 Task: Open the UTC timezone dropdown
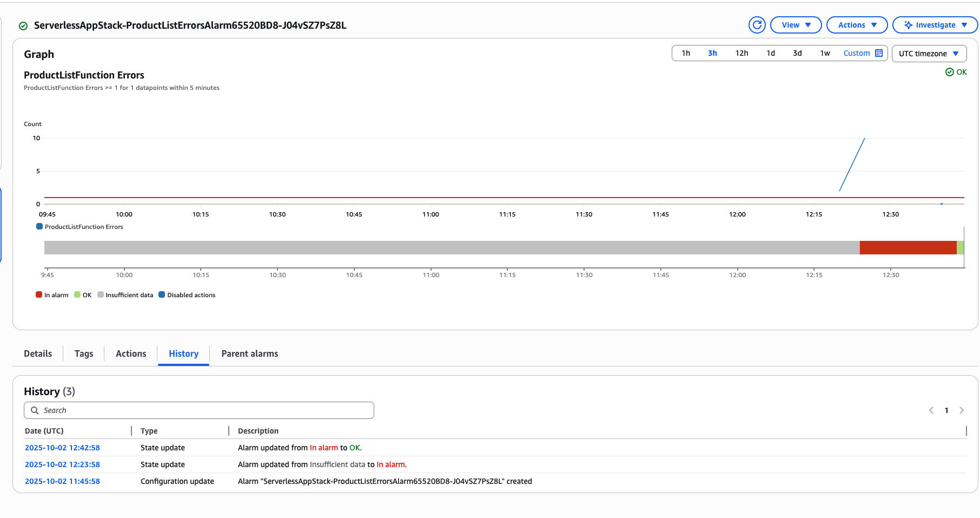(929, 54)
